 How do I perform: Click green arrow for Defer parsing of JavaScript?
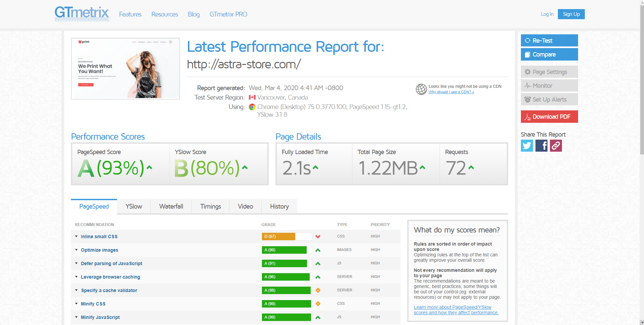[318, 263]
